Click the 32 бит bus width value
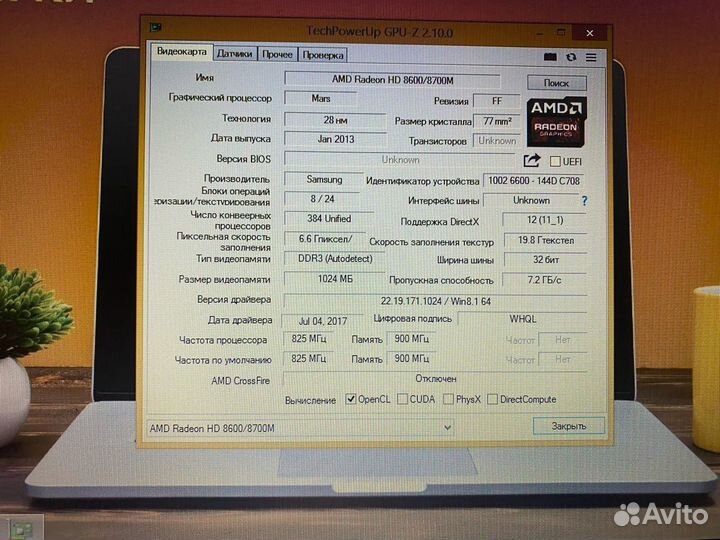720x540 pixels. [546, 260]
